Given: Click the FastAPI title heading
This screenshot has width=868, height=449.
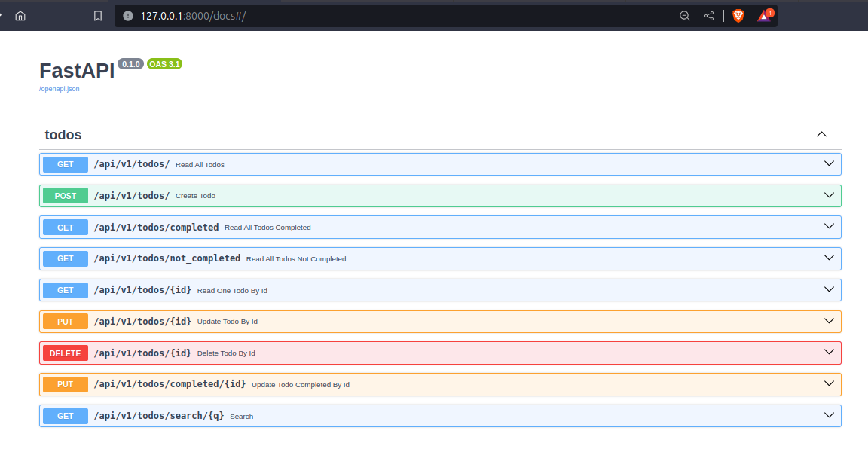Looking at the screenshot, I should [77, 71].
